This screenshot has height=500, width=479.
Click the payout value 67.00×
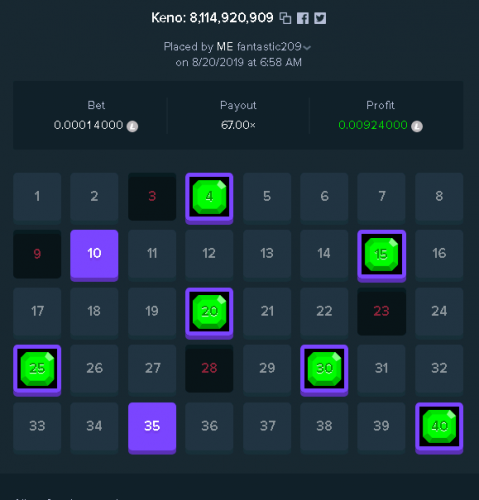238,125
